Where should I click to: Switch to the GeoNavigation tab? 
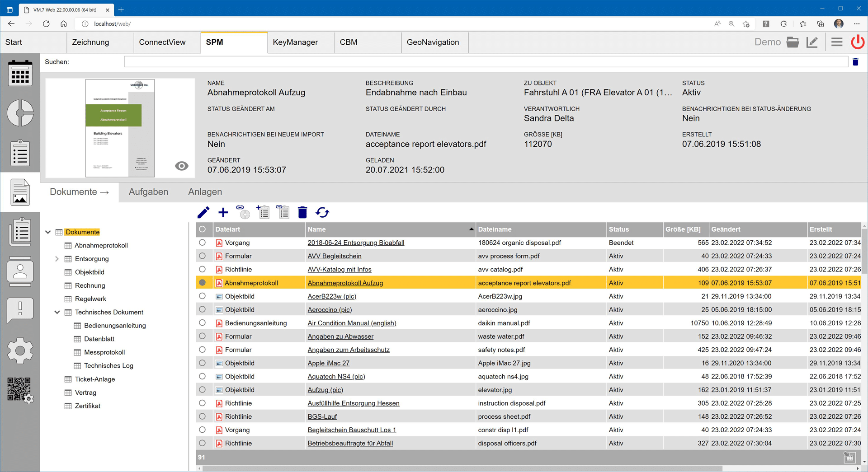click(x=434, y=42)
